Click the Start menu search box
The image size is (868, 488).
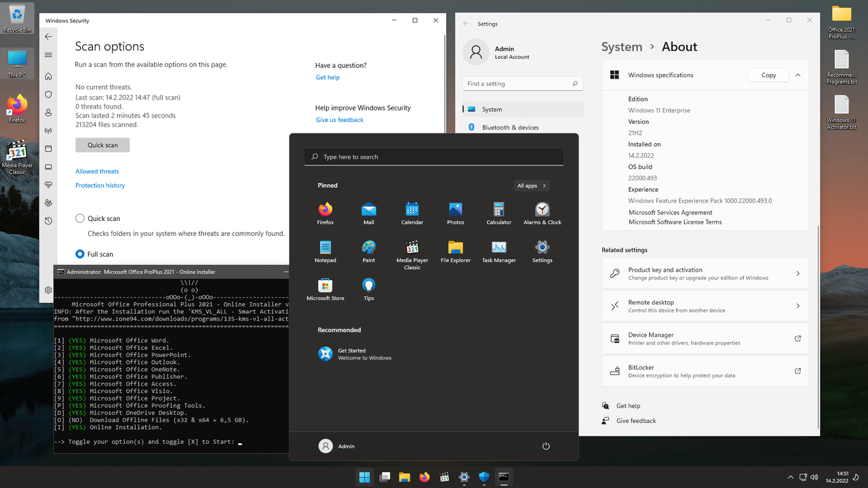click(434, 157)
